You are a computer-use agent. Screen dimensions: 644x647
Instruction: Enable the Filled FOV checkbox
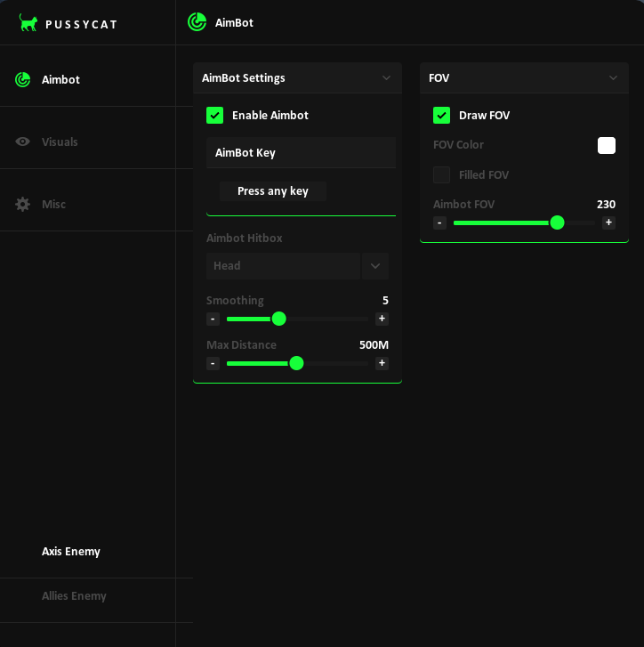pos(441,174)
